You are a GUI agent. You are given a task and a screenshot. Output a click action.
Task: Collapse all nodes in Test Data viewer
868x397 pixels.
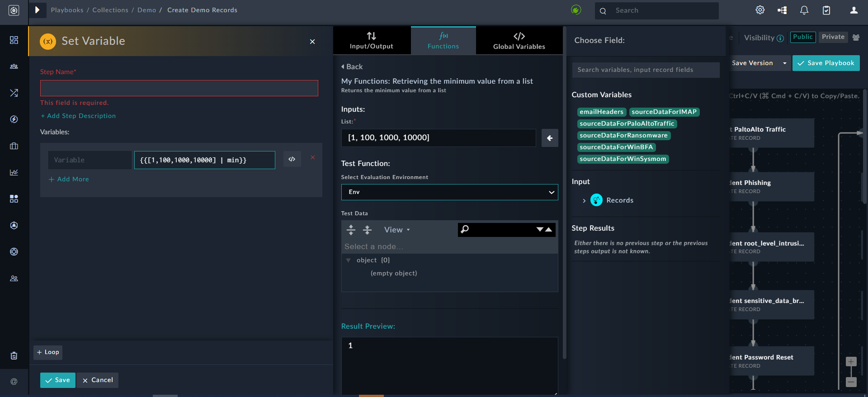[368, 230]
